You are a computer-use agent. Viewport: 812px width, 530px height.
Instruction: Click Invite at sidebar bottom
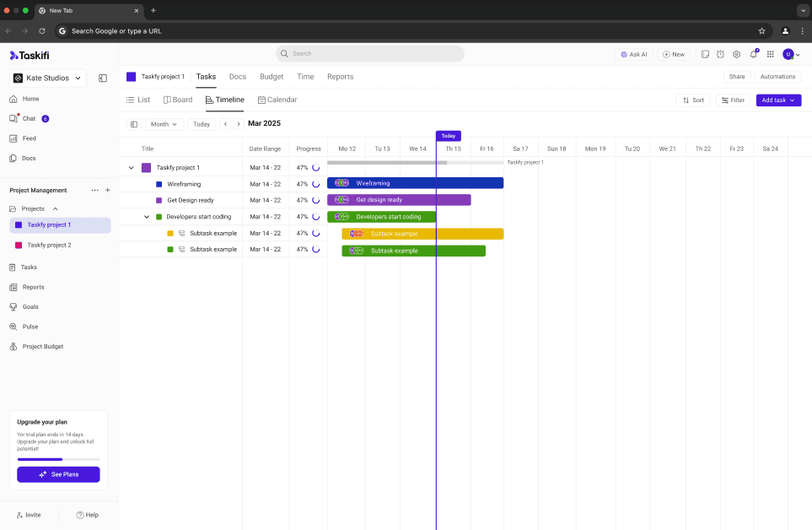(x=29, y=515)
